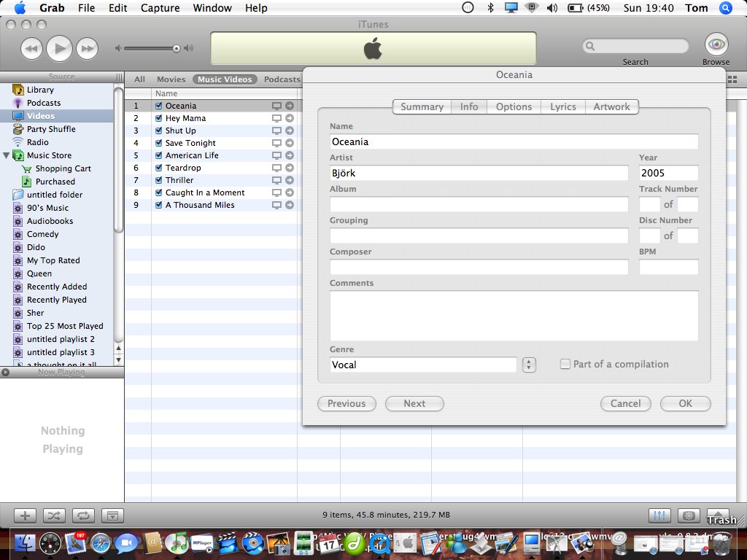Uncheck the Teardrop checkbox
Screen dimensions: 747x560
pyautogui.click(x=158, y=168)
